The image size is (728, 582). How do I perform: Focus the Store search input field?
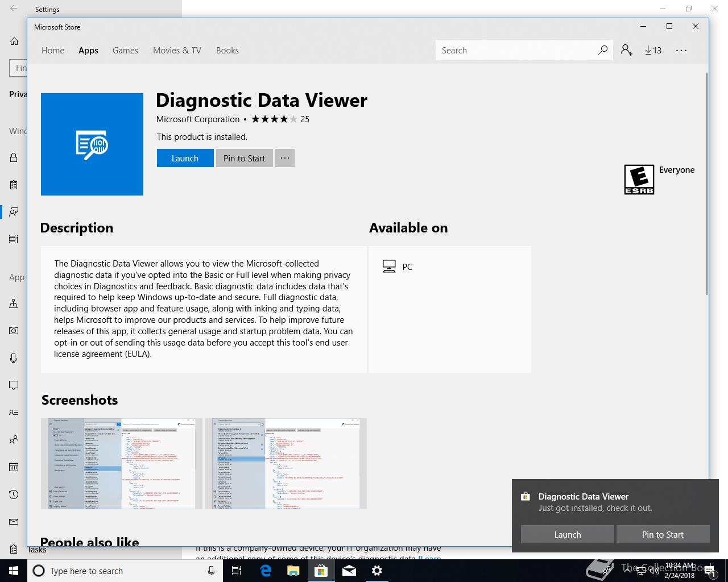[x=515, y=50]
